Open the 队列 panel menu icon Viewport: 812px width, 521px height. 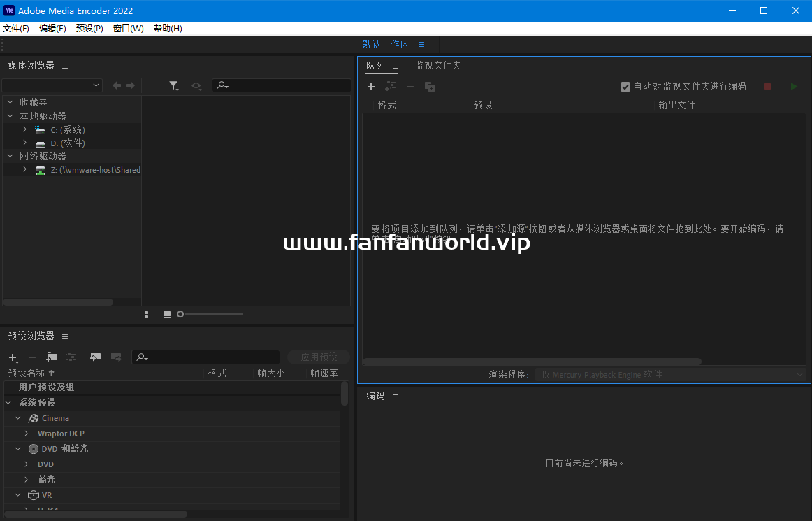395,66
